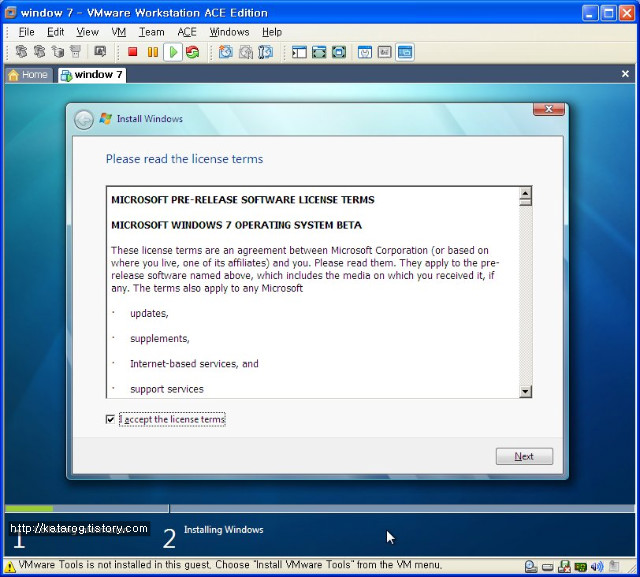Click the green Power On play button
This screenshot has width=640, height=577.
click(x=173, y=52)
